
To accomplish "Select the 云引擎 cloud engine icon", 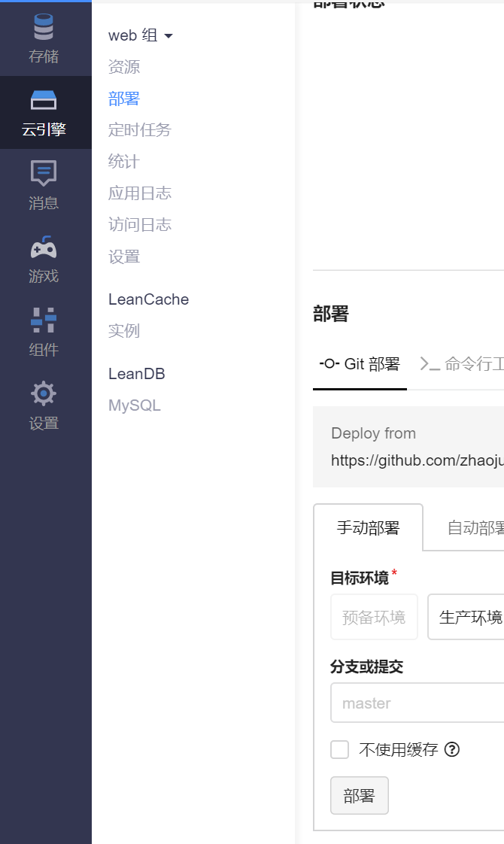I will click(x=44, y=100).
